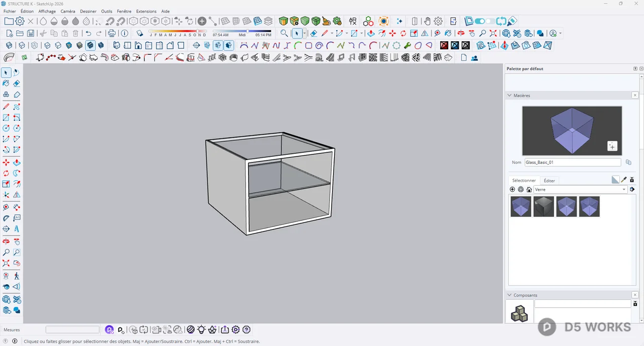Image resolution: width=644 pixels, height=346 pixels.
Task: Activate the Move tool in left toolbar
Action: [6, 162]
